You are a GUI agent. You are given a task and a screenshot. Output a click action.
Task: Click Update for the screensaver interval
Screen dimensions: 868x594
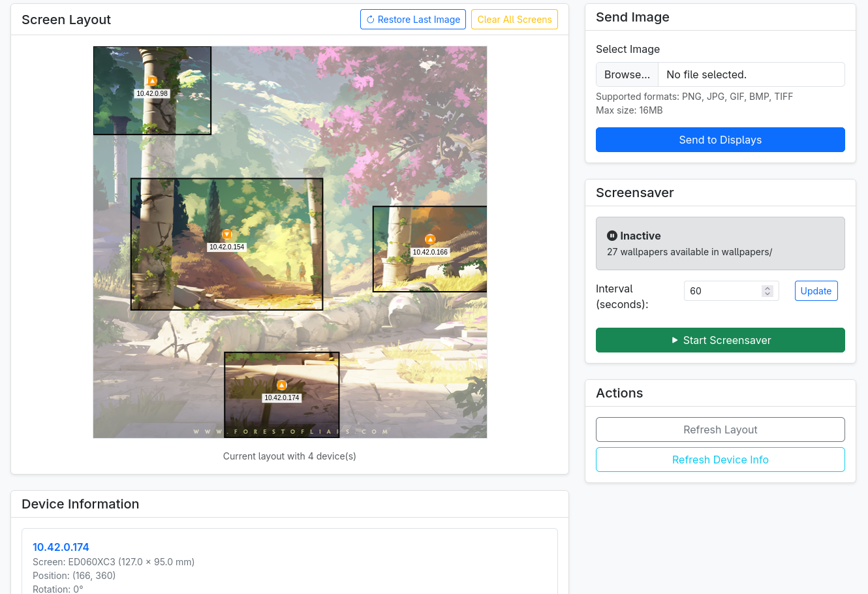pos(816,291)
